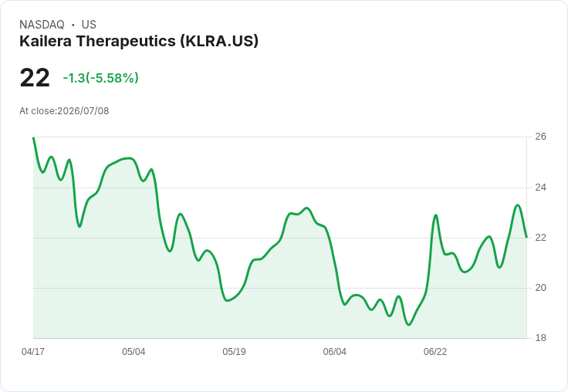Click the NASDAQ exchange label
Image resolution: width=568 pixels, height=392 pixels.
coord(42,25)
